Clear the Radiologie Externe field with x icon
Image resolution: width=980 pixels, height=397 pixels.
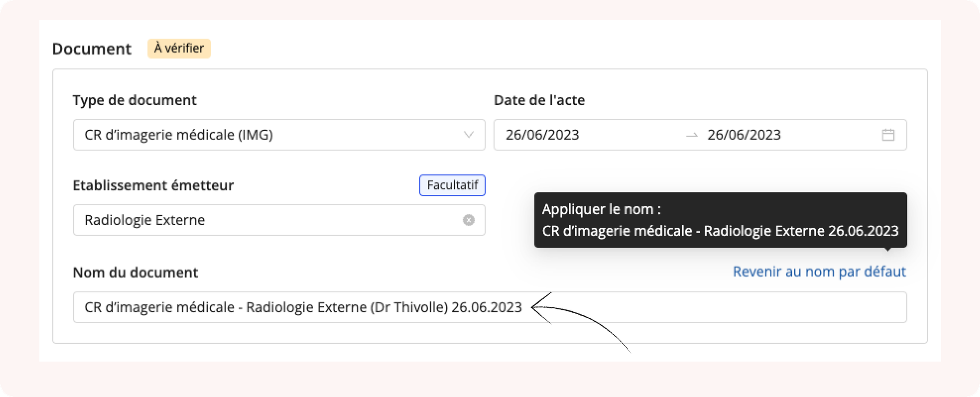[x=468, y=220]
